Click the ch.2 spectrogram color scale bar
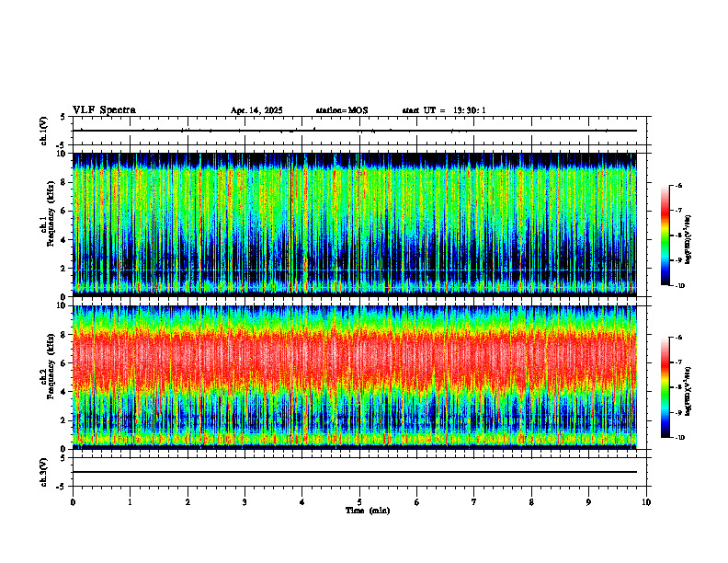The height and width of the screenshot is (563, 728). 665,387
